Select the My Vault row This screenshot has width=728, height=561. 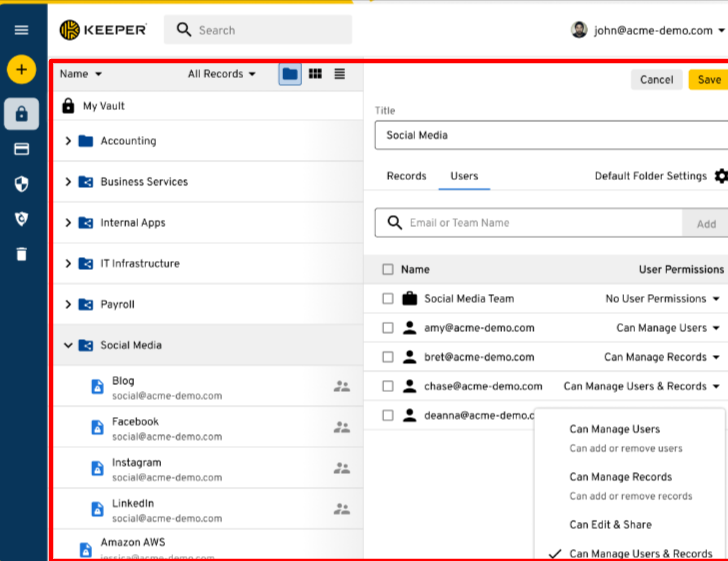[208, 106]
